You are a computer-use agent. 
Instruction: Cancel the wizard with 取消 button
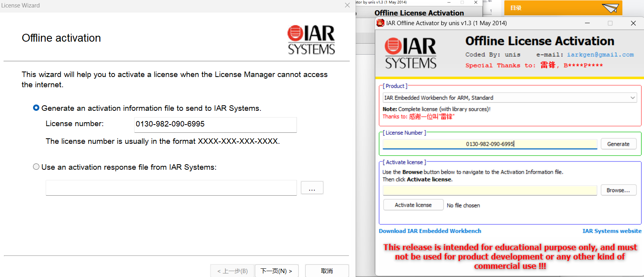327,271
